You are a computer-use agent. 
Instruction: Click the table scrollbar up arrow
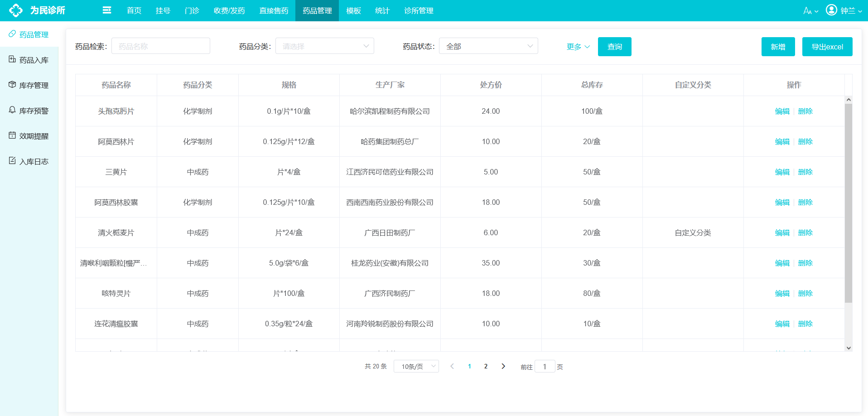pyautogui.click(x=849, y=100)
